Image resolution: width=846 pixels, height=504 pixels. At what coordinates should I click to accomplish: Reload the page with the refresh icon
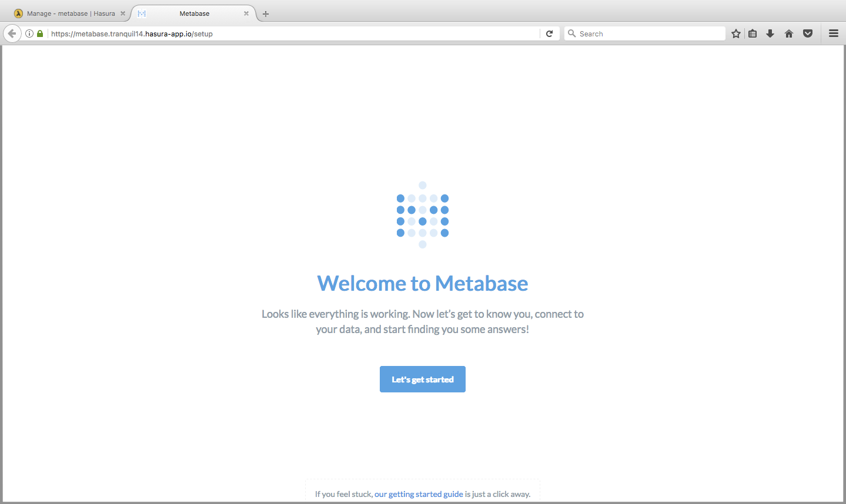point(549,33)
